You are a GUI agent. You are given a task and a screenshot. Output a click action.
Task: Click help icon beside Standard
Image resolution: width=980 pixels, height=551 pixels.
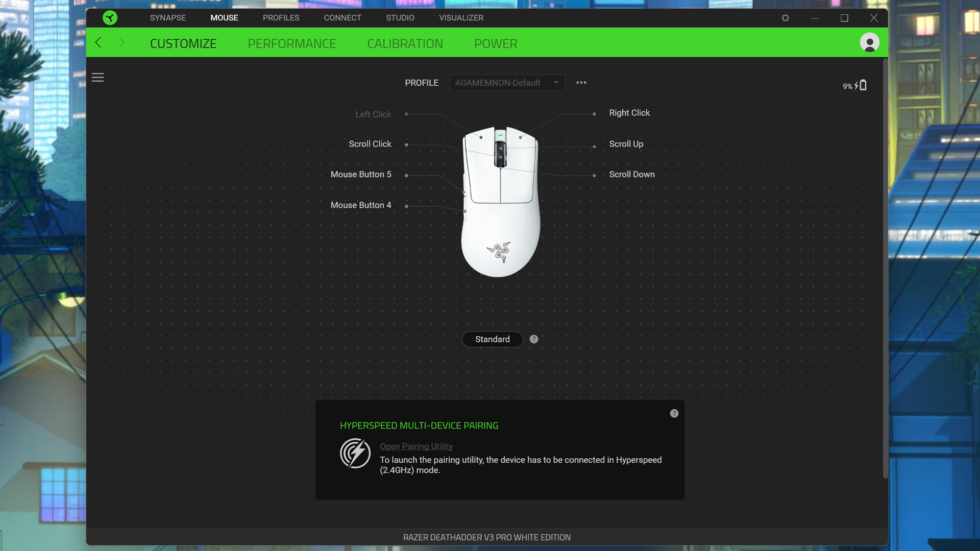533,339
